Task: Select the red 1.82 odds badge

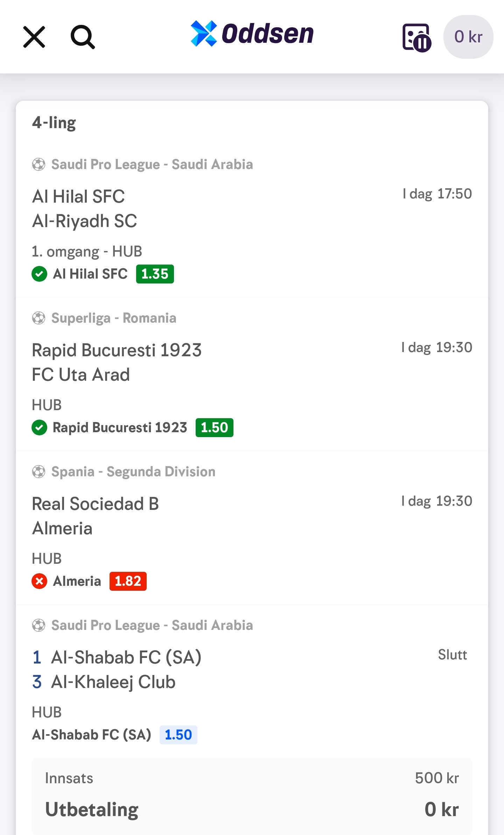Action: click(128, 581)
